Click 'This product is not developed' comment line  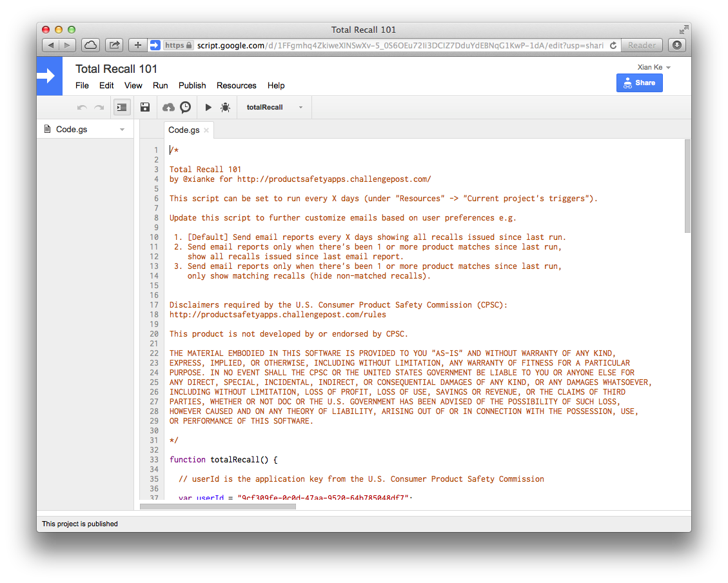tap(289, 334)
